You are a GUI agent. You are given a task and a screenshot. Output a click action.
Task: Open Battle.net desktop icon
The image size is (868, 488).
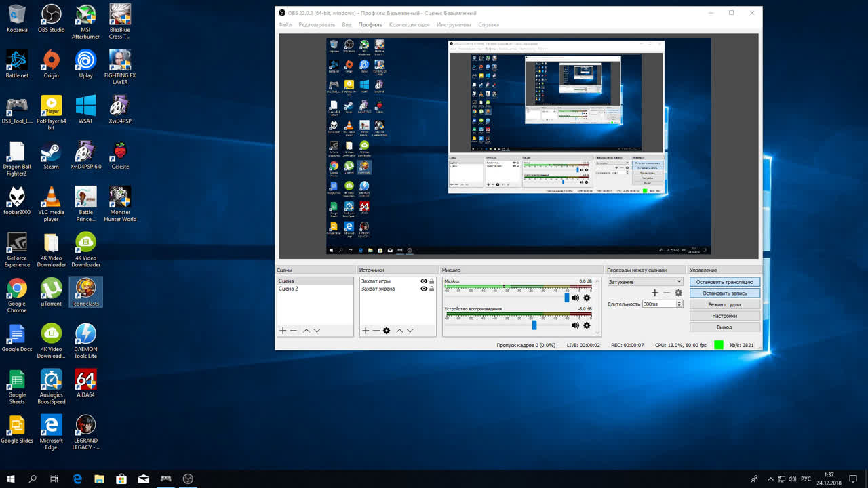[x=17, y=64]
